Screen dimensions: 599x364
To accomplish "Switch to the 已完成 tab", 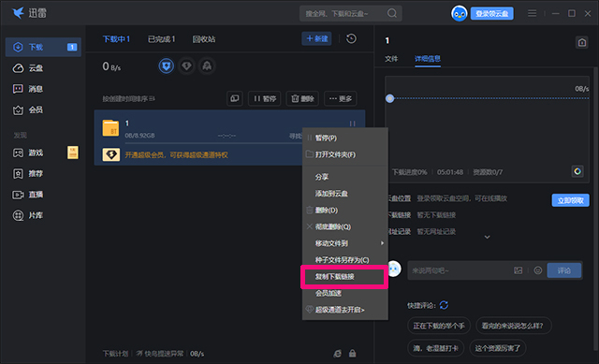I will pos(161,39).
